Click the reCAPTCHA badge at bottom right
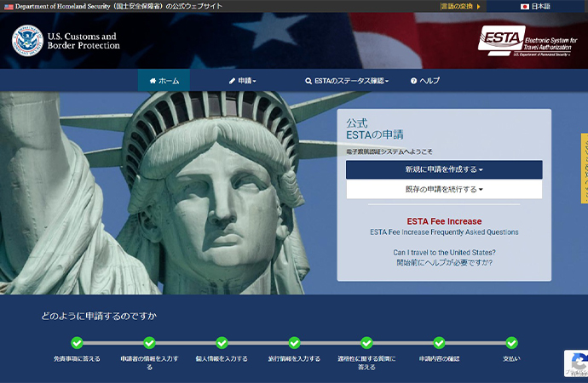Viewport: 588px width, 383px height. coord(576,363)
